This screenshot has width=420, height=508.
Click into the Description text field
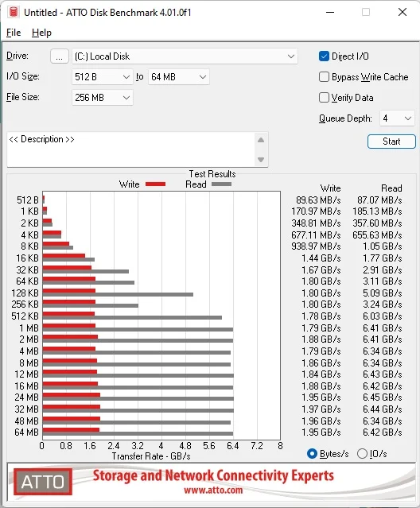131,149
